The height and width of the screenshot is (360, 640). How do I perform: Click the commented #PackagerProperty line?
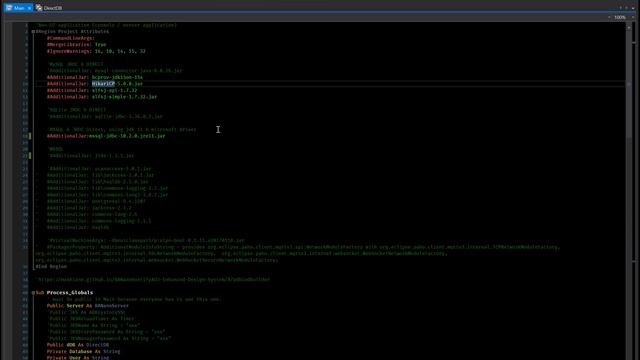(298, 253)
